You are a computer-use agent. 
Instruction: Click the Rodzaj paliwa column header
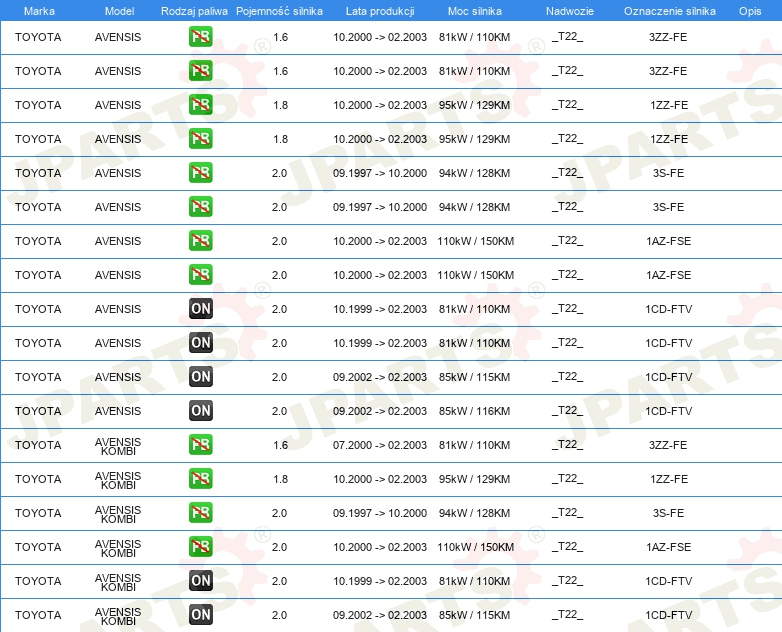(x=194, y=11)
